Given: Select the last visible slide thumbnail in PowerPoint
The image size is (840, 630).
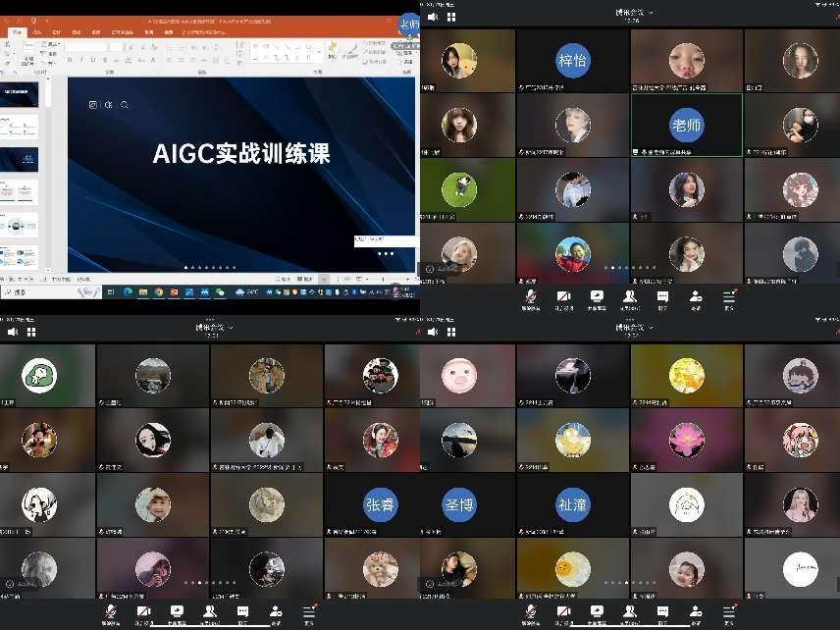Looking at the screenshot, I should click(20, 256).
